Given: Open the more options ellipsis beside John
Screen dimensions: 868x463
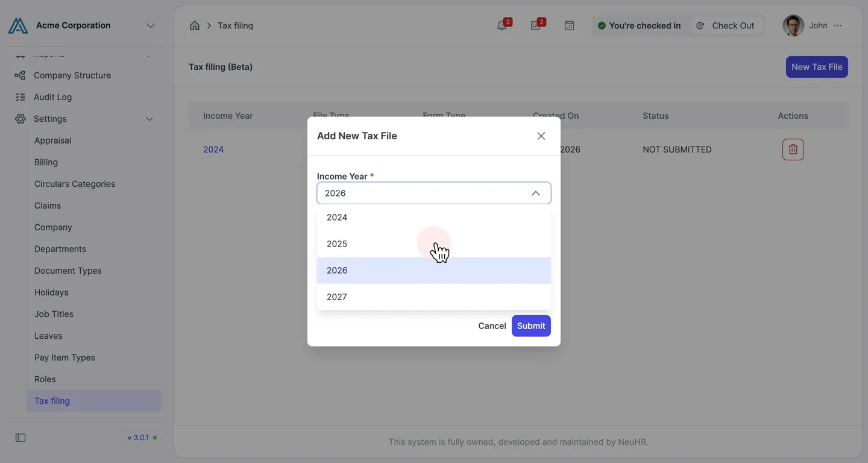Looking at the screenshot, I should click(x=838, y=25).
